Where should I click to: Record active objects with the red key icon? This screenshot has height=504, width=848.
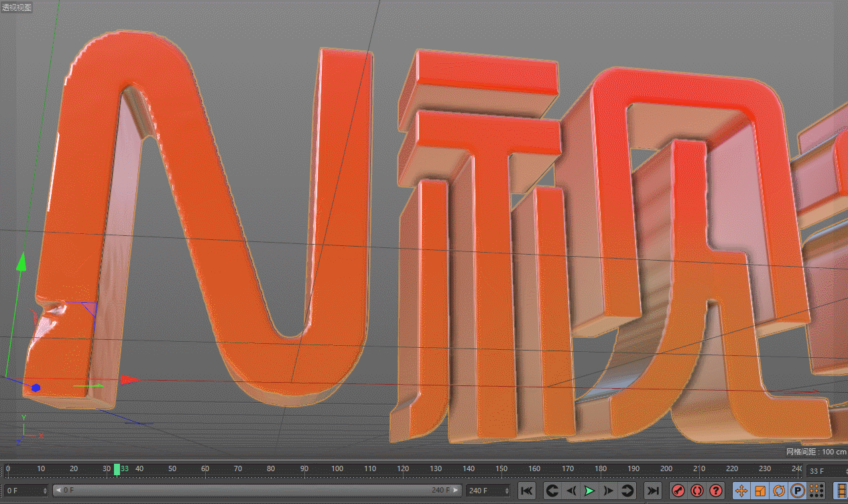coord(678,491)
